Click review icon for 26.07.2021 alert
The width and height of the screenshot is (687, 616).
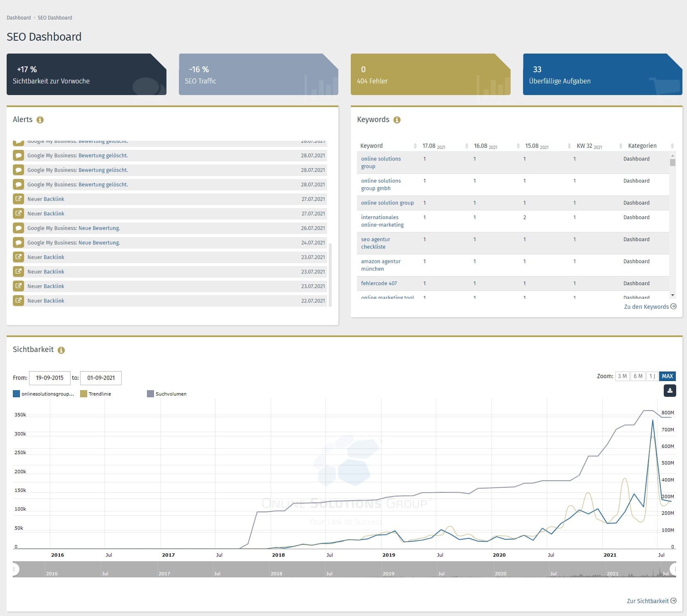pos(18,228)
